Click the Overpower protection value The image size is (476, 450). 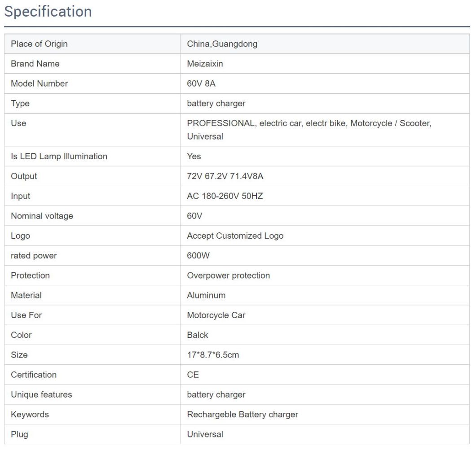pyautogui.click(x=228, y=275)
